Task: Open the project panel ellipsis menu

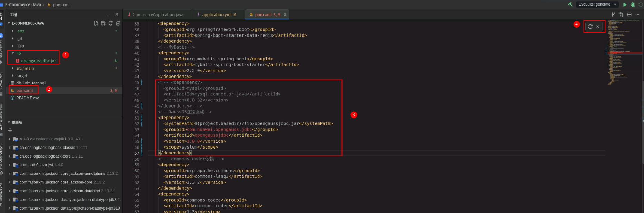Action: pos(109,14)
